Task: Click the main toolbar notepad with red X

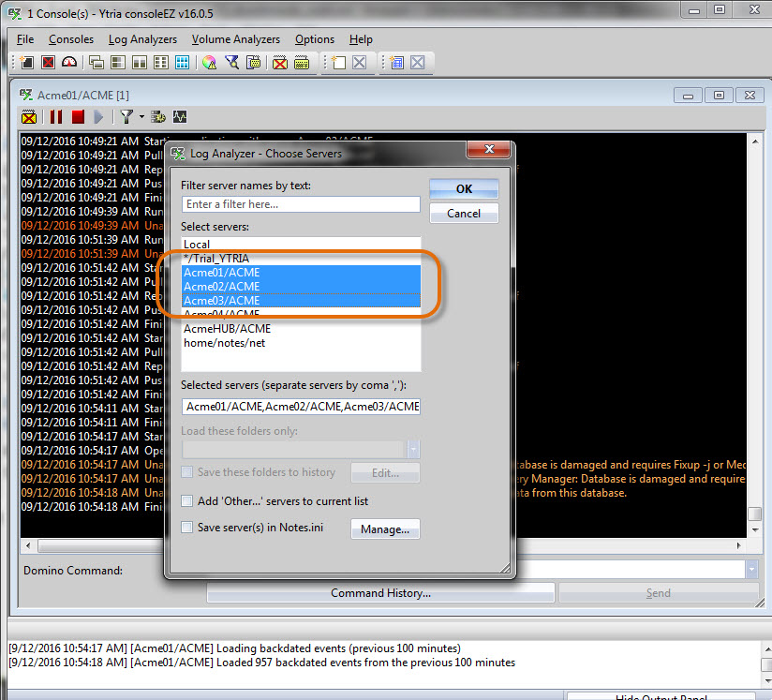Action: tap(279, 63)
